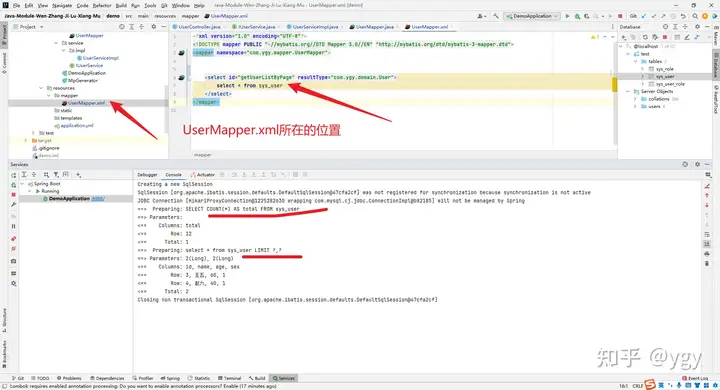Screen dimensions: 720x390
Task: Expand the collations node
Action: click(x=636, y=99)
